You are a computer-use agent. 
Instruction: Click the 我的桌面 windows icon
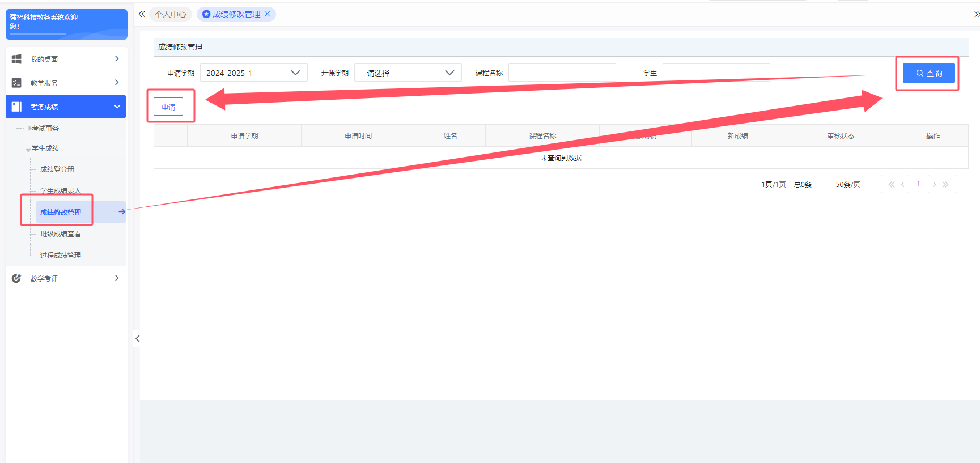point(16,59)
